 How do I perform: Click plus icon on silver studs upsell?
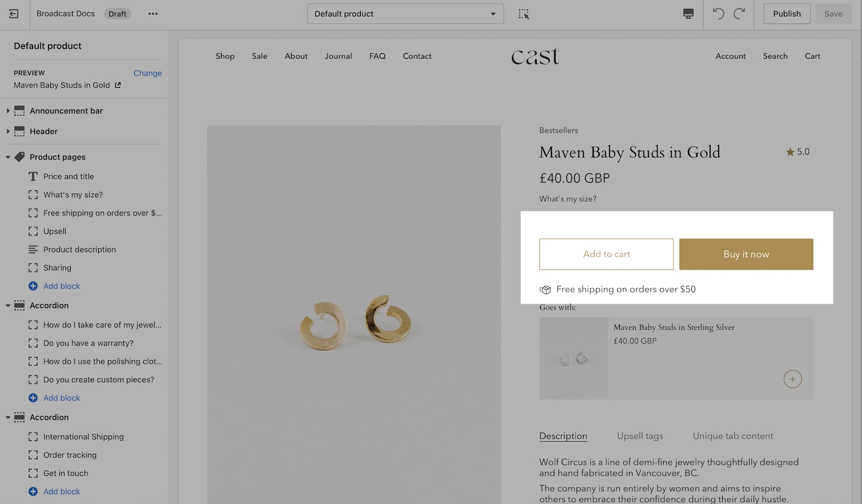tap(792, 379)
